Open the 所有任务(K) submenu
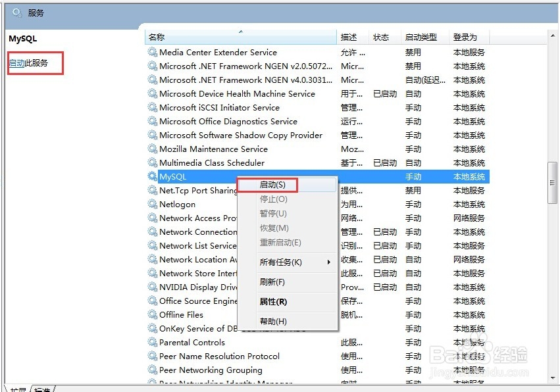560x392 pixels. pos(287,262)
